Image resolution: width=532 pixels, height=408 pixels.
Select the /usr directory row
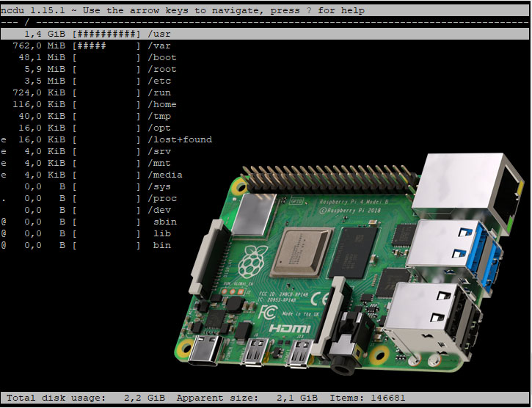click(x=265, y=34)
